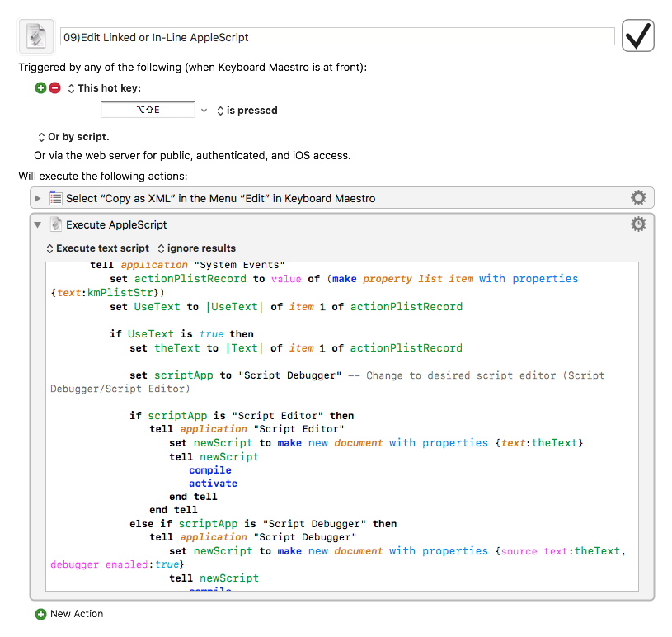672x637 pixels.
Task: Click the "end tell" line after activate
Action: click(193, 497)
